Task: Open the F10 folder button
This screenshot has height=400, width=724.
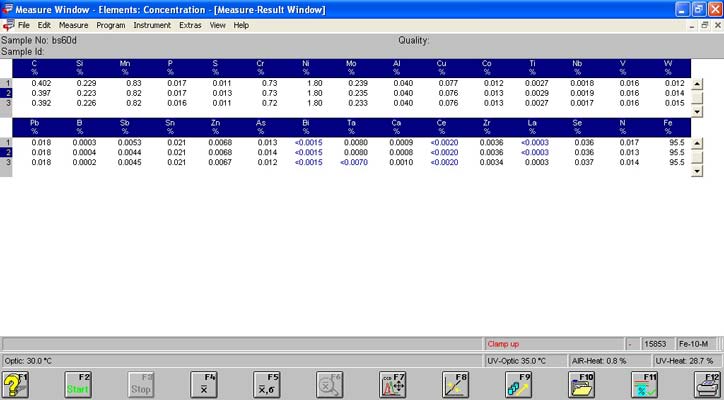Action: coord(581,384)
